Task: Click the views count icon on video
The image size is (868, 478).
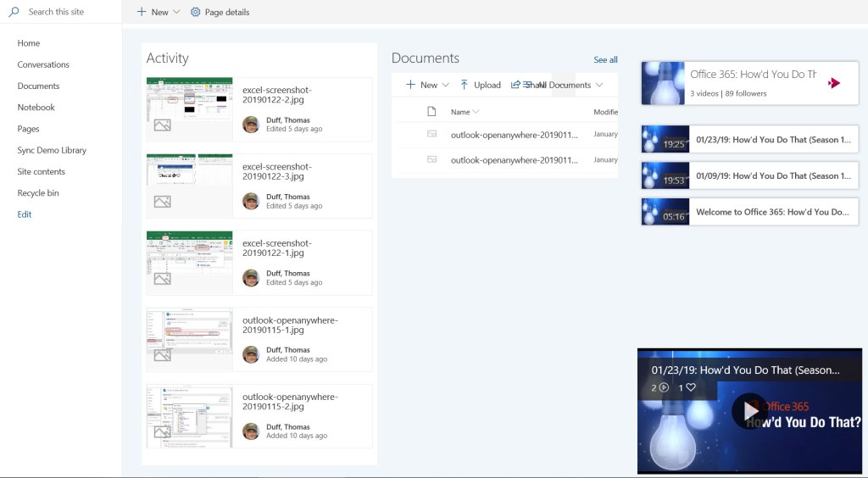Action: pos(665,387)
